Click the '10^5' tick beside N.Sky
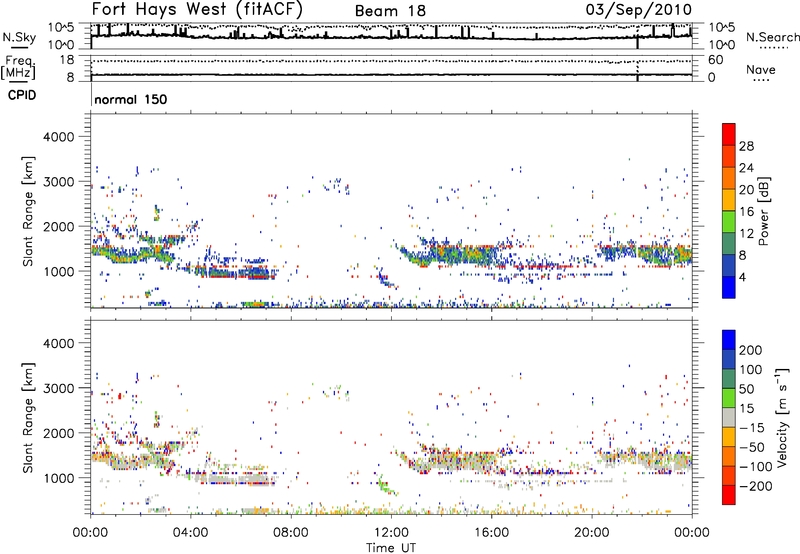 pyautogui.click(x=61, y=27)
